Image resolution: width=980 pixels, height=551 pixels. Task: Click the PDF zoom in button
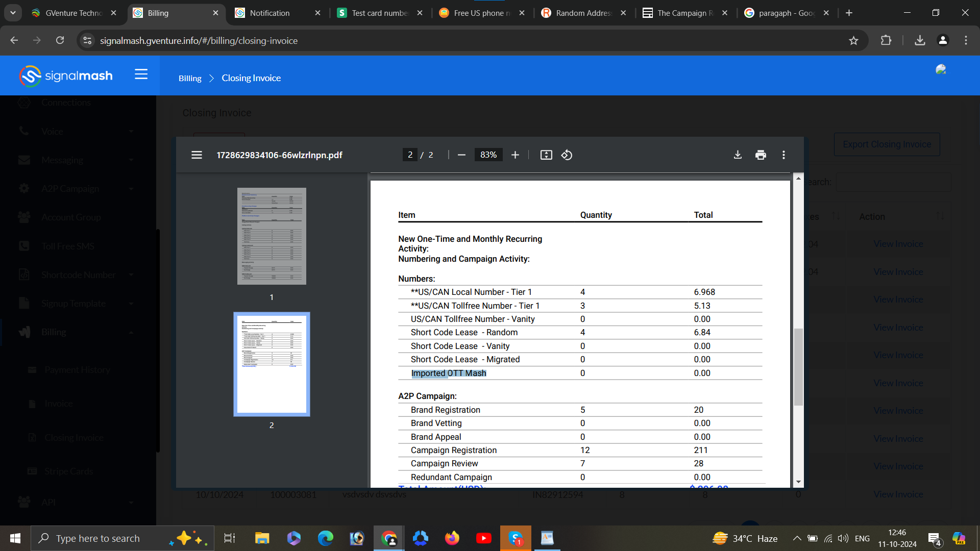[x=515, y=155]
